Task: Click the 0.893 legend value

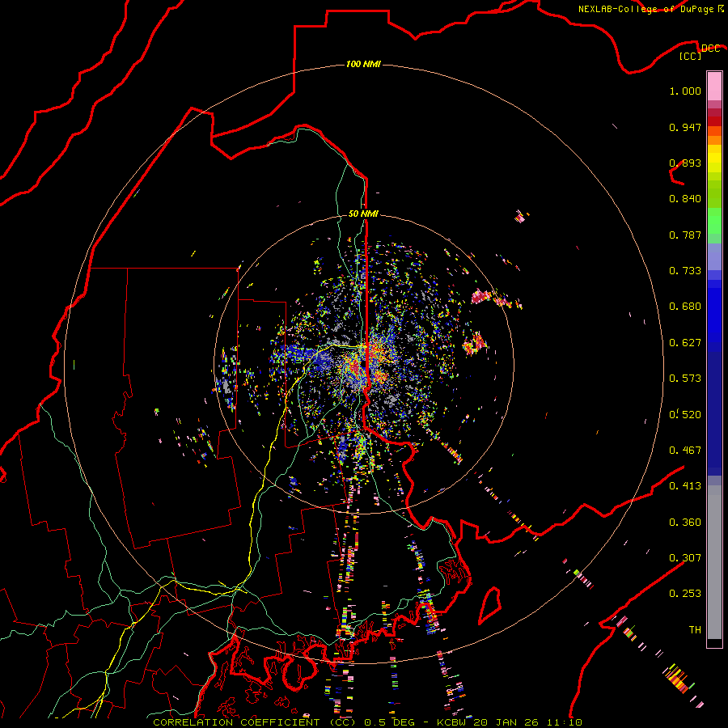Action: [x=685, y=163]
